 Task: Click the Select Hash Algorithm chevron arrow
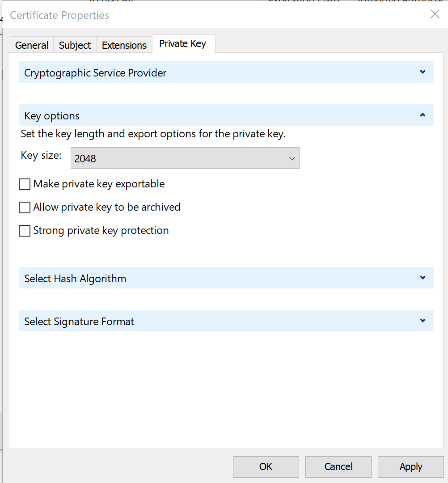[423, 278]
